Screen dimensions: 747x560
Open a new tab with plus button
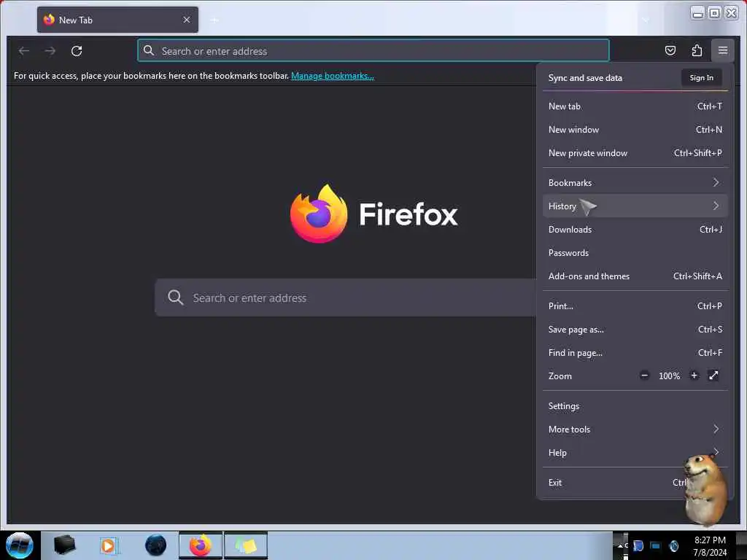[214, 20]
